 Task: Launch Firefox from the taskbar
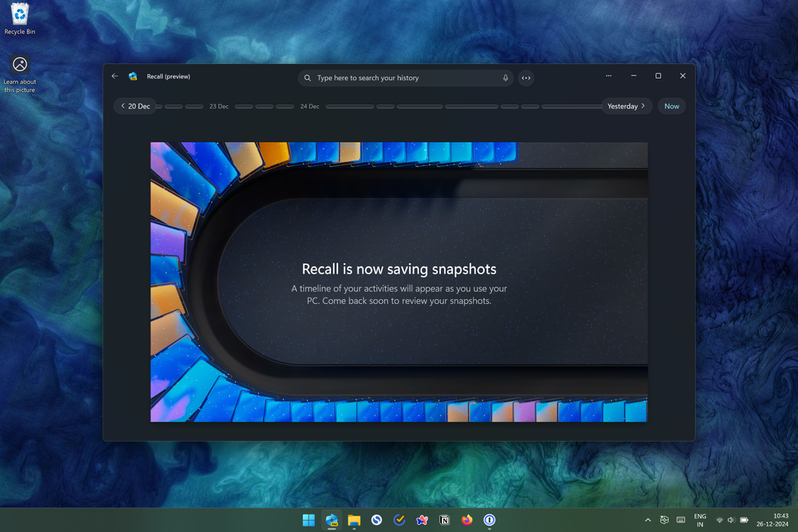coord(467,520)
